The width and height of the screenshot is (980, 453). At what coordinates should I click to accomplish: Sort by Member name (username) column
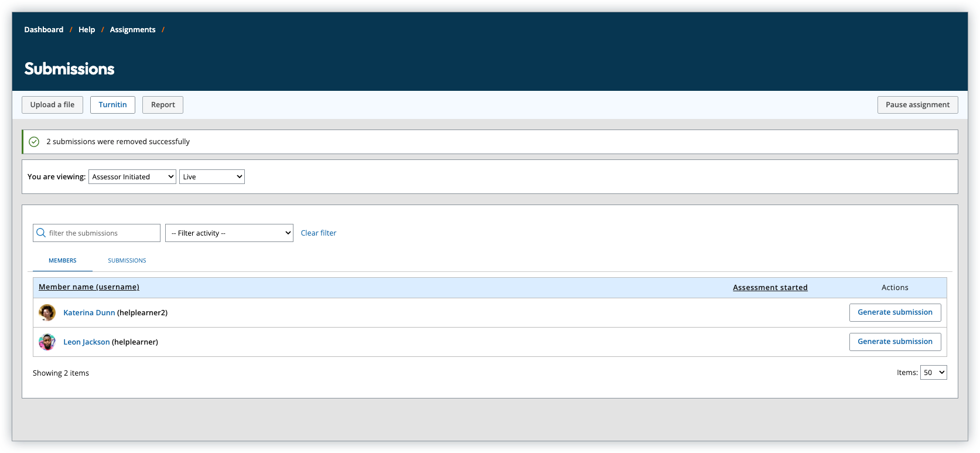click(x=89, y=287)
